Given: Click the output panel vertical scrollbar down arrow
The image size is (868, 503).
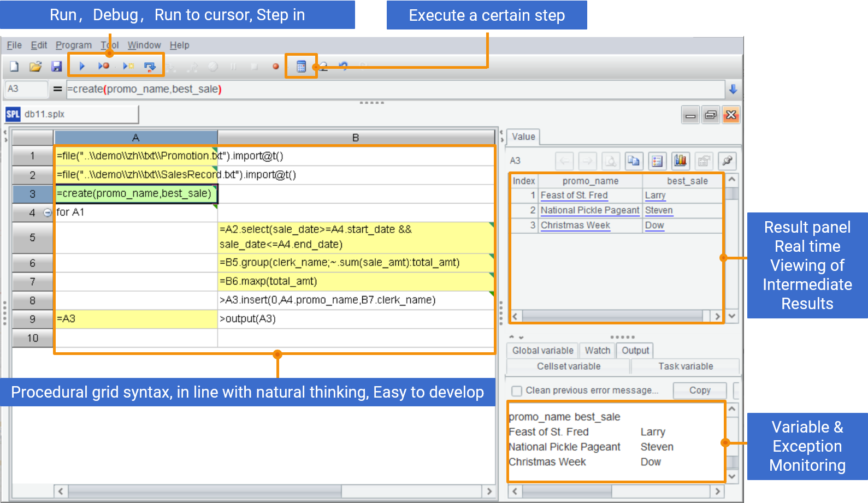Looking at the screenshot, I should tap(732, 476).
